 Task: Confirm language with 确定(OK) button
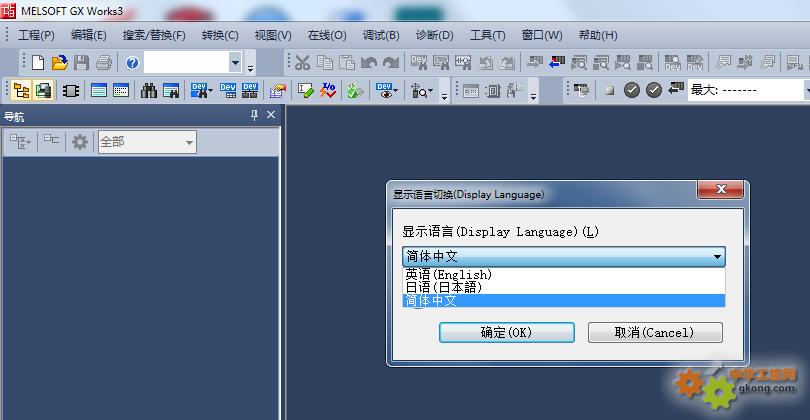point(507,332)
